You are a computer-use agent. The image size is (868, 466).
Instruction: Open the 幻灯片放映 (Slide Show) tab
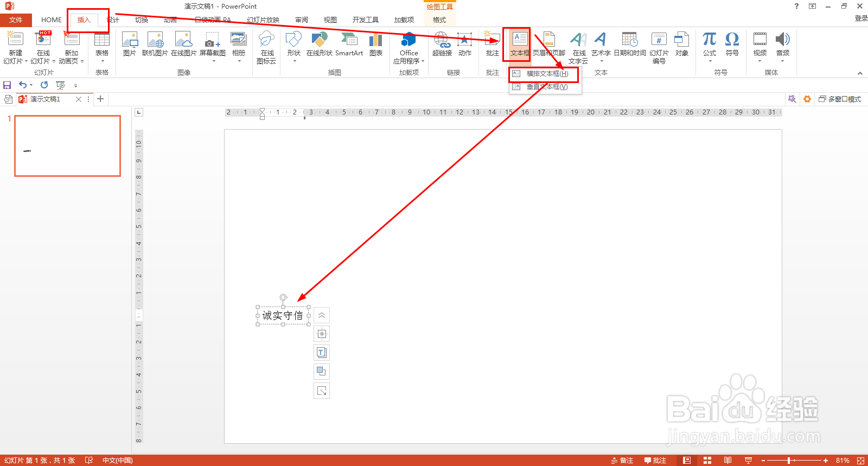pos(263,20)
